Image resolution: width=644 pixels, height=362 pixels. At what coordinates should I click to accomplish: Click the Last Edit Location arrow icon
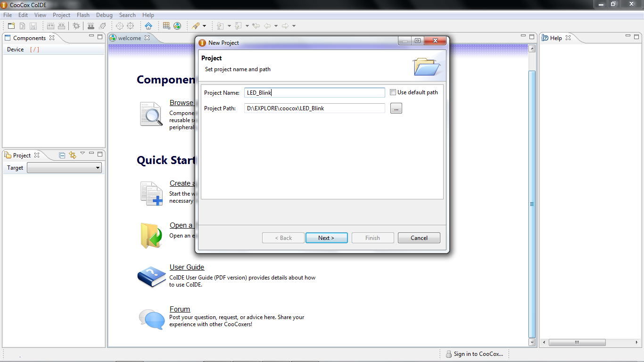(256, 26)
